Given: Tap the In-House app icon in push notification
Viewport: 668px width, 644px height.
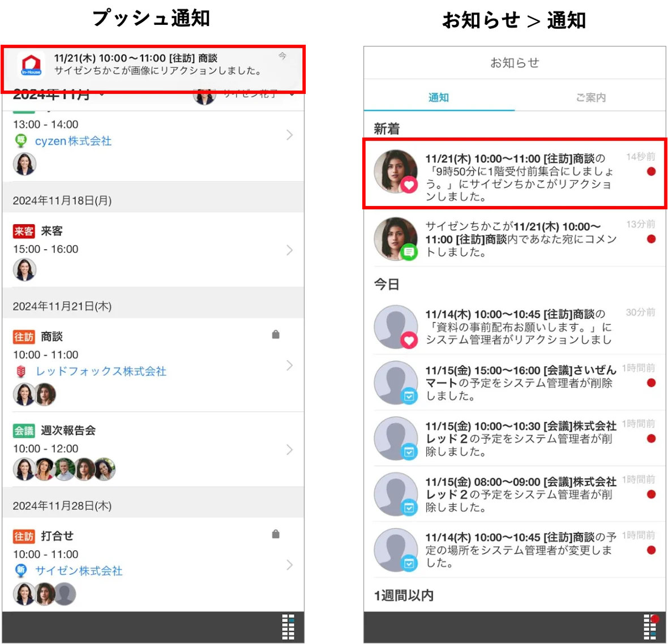Looking at the screenshot, I should (32, 66).
